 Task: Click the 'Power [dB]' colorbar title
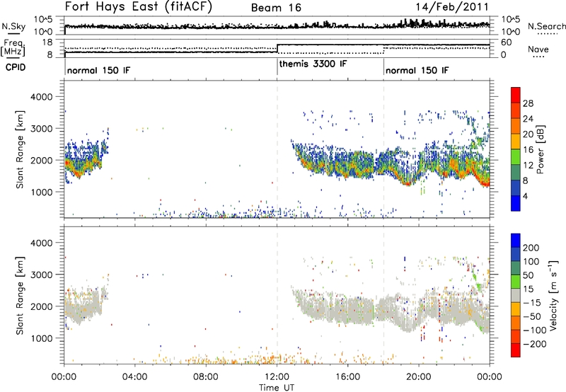(x=540, y=149)
